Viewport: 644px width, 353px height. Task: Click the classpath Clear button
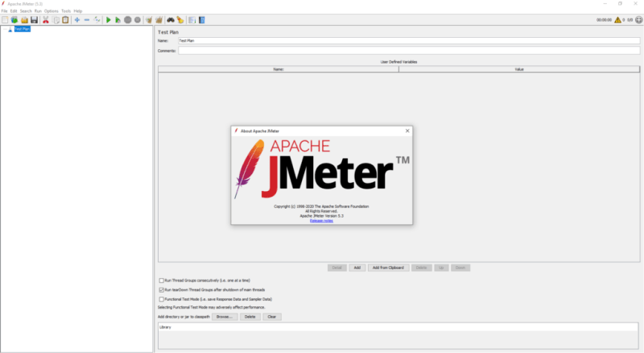(x=272, y=317)
